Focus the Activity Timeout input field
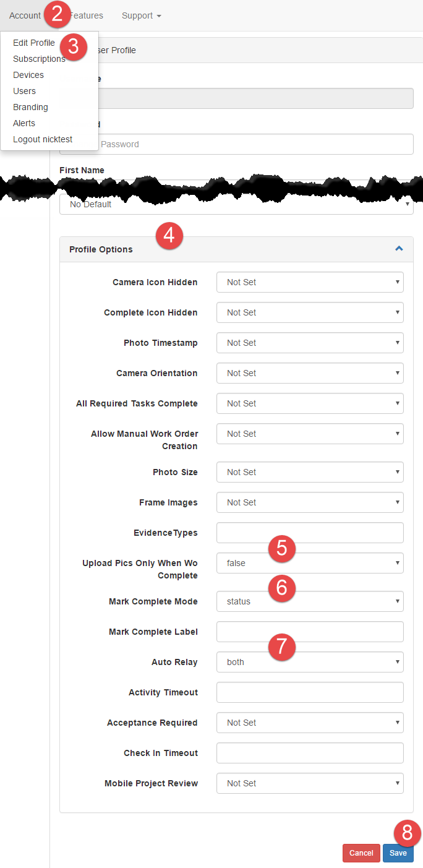 310,692
